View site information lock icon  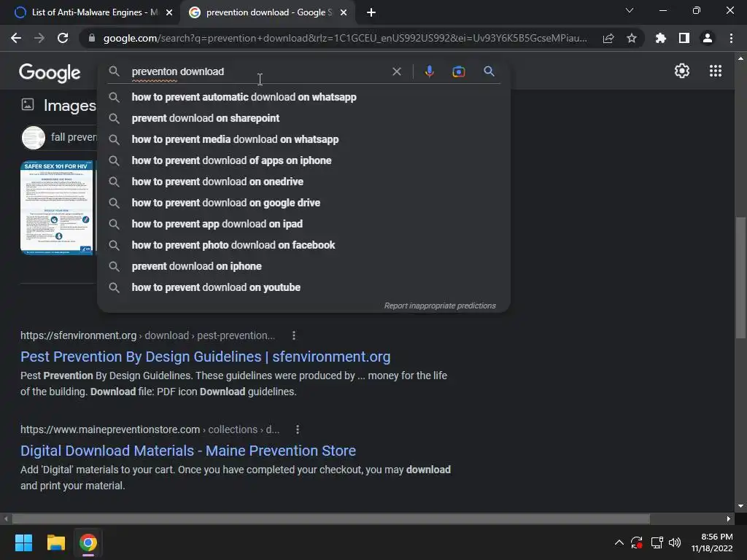point(92,38)
